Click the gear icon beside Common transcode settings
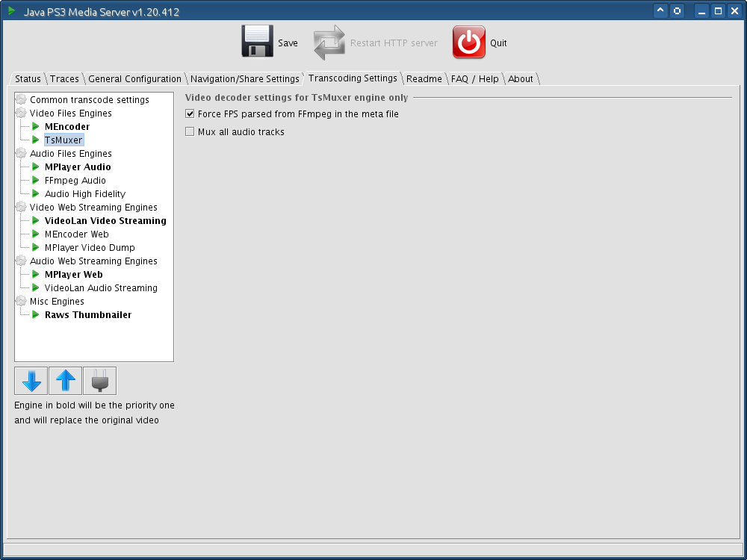This screenshot has height=560, width=747. (21, 99)
